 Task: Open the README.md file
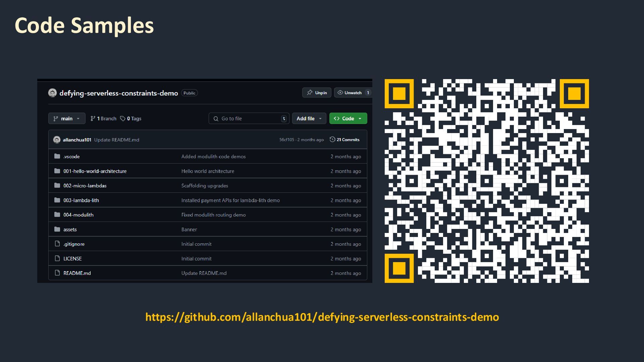click(77, 273)
